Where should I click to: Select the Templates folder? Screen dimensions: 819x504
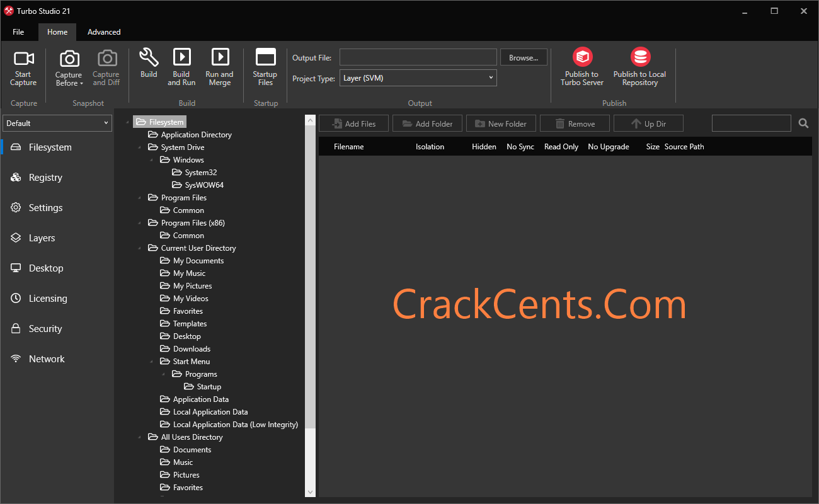pyautogui.click(x=183, y=324)
